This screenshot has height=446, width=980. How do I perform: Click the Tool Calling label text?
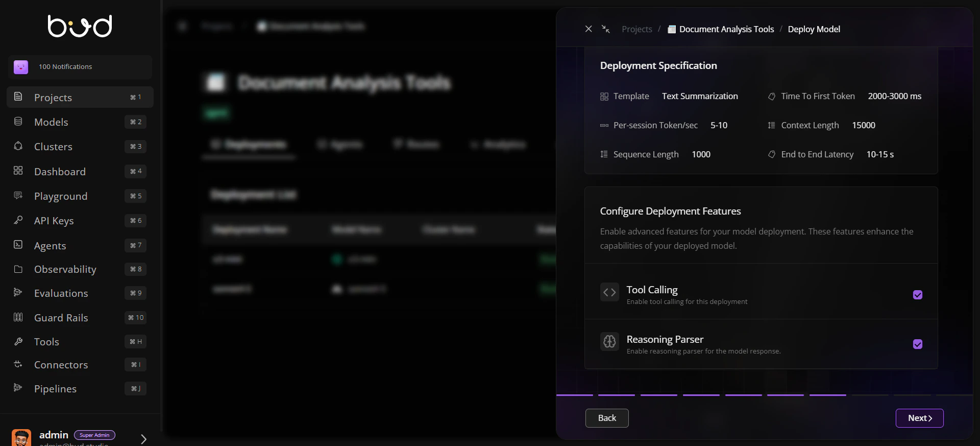(652, 290)
